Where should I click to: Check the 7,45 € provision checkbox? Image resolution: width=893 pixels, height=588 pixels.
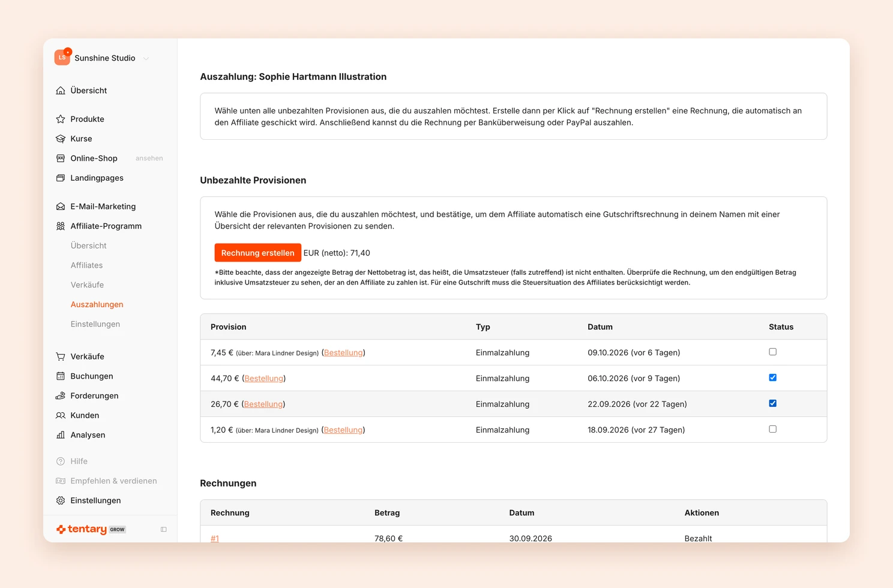pyautogui.click(x=773, y=352)
